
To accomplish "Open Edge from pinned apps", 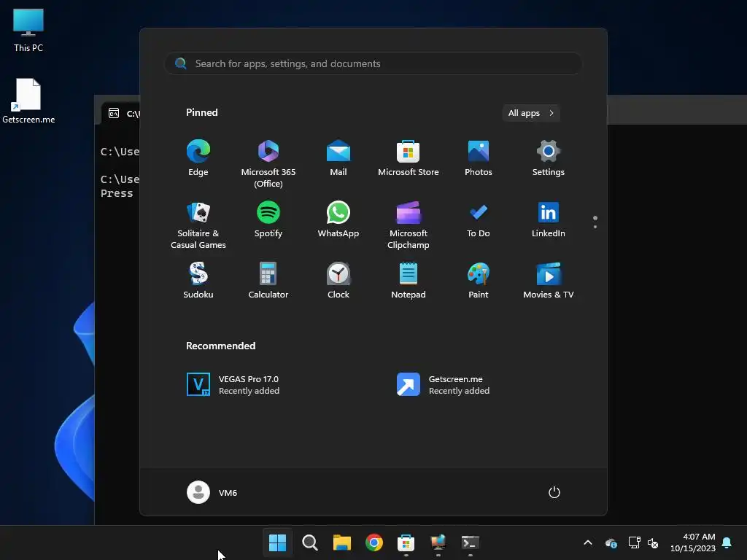I will pos(198,158).
